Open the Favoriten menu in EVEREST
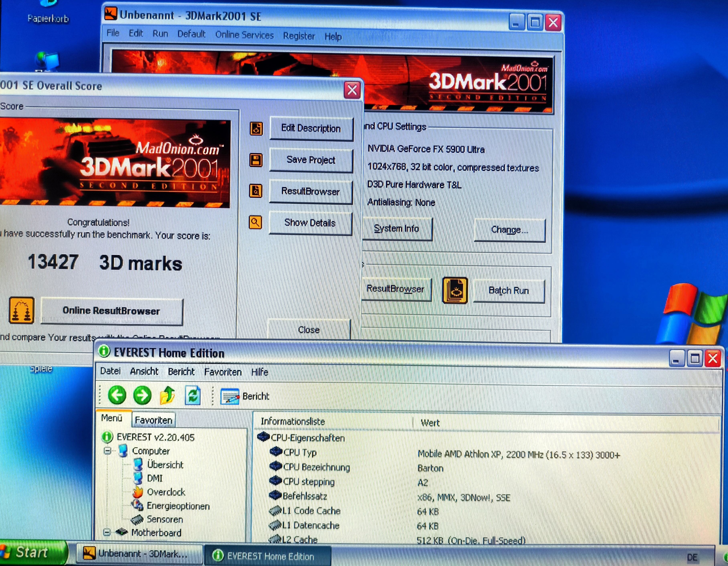 [x=223, y=372]
